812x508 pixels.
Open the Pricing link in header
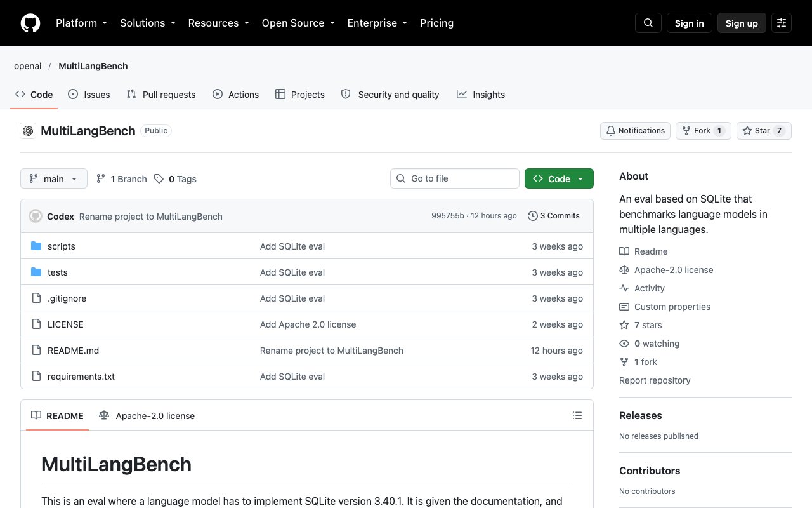coord(437,23)
